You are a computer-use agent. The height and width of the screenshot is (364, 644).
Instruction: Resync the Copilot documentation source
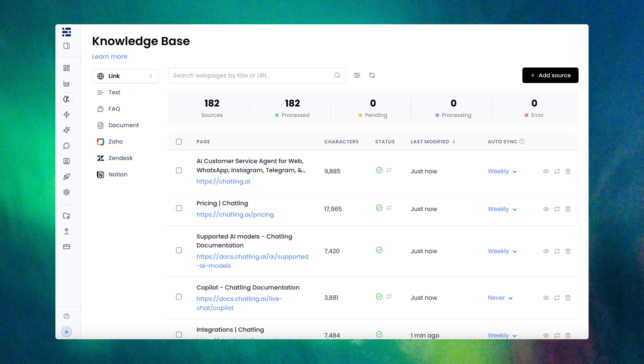(x=557, y=298)
